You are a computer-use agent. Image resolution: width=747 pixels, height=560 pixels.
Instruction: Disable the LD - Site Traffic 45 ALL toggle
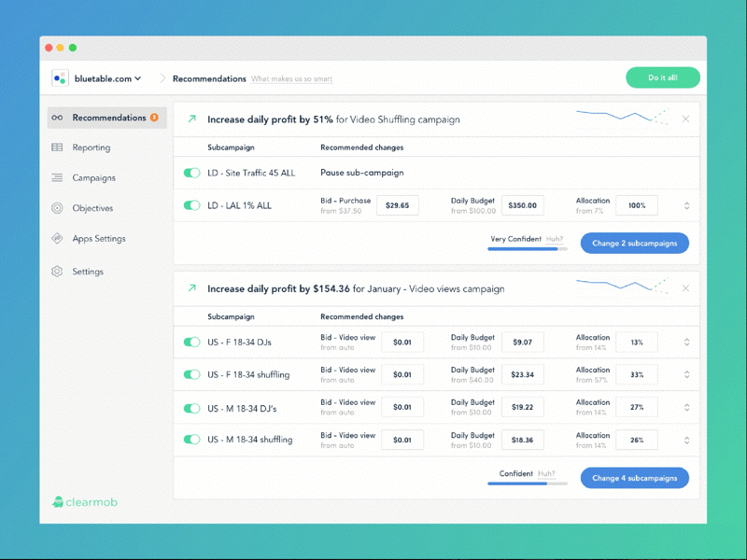tap(190, 173)
